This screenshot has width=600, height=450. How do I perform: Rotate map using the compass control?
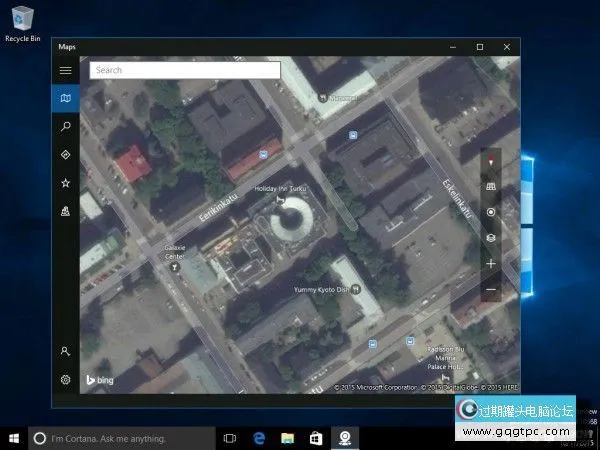pyautogui.click(x=490, y=161)
